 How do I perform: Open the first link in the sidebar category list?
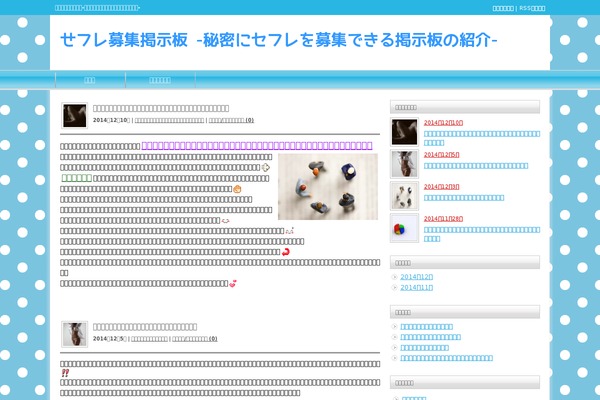click(x=426, y=327)
